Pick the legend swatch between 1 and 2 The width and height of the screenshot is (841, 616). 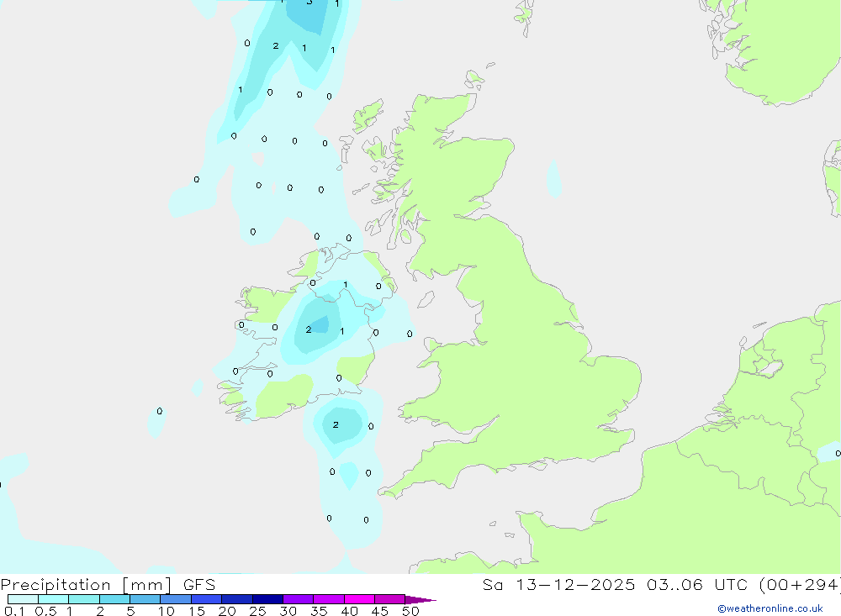coord(84,599)
